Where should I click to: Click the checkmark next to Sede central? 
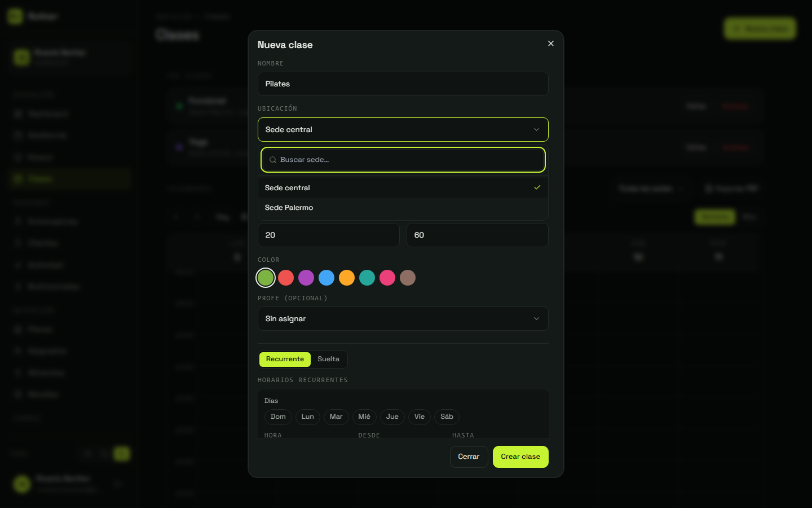[x=537, y=187]
